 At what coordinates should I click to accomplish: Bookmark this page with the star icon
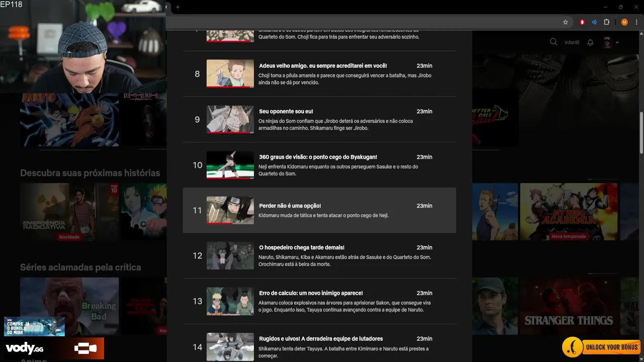pyautogui.click(x=566, y=22)
